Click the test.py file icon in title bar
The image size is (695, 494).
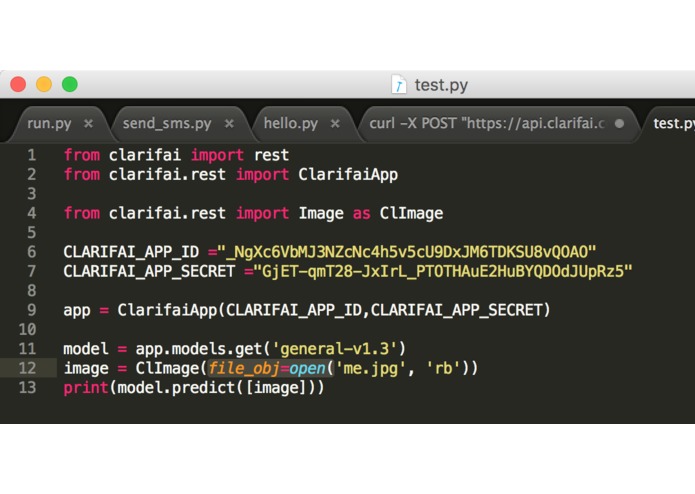tap(398, 84)
